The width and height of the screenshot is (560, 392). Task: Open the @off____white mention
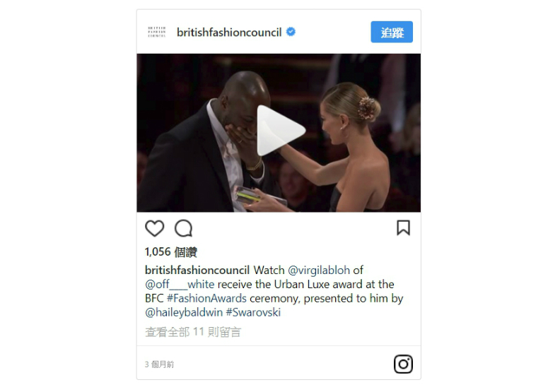(x=180, y=284)
